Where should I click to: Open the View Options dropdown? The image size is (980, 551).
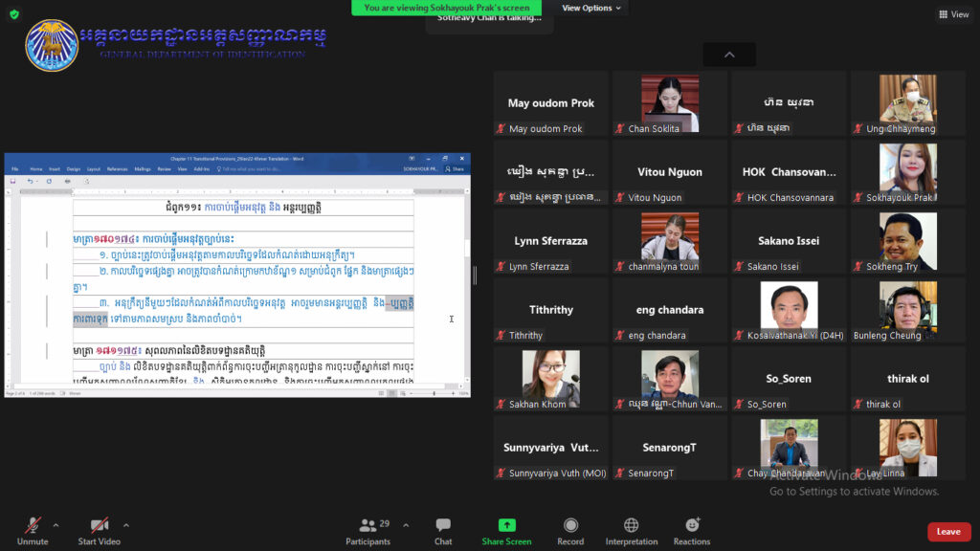tap(591, 8)
